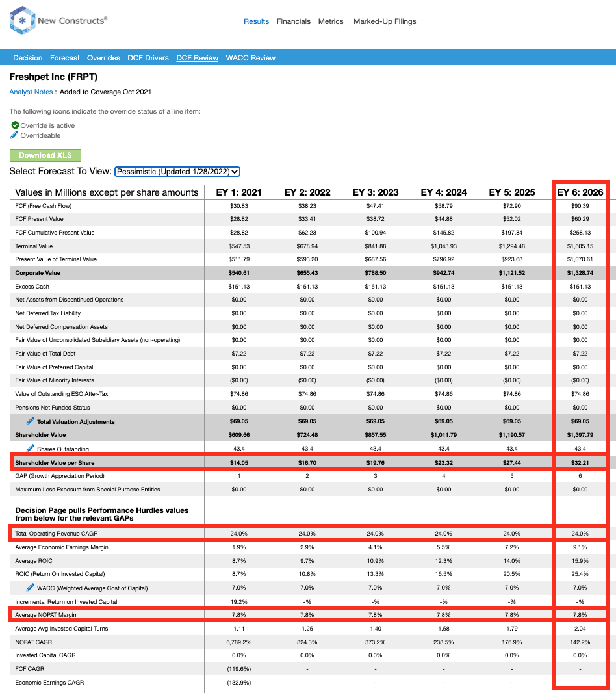
Task: Open the Results top menu
Action: pos(256,21)
